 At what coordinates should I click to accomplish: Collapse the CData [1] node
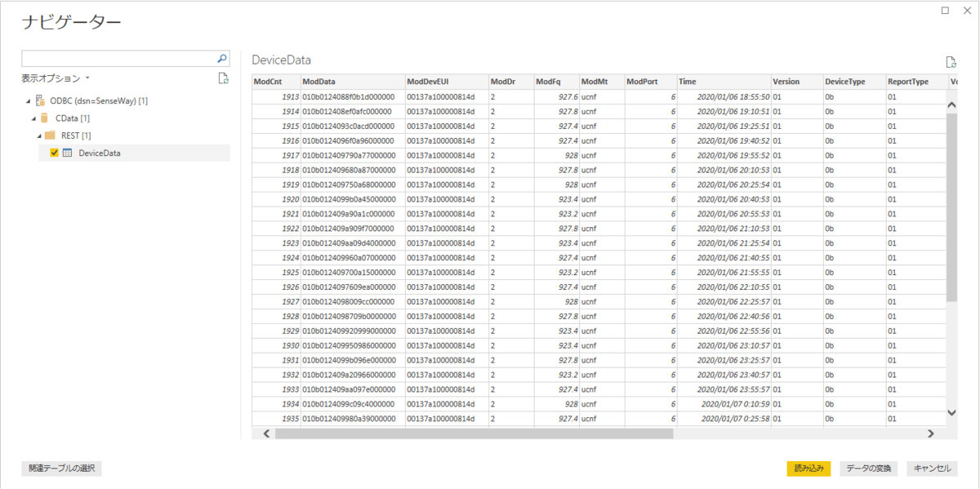[33, 118]
